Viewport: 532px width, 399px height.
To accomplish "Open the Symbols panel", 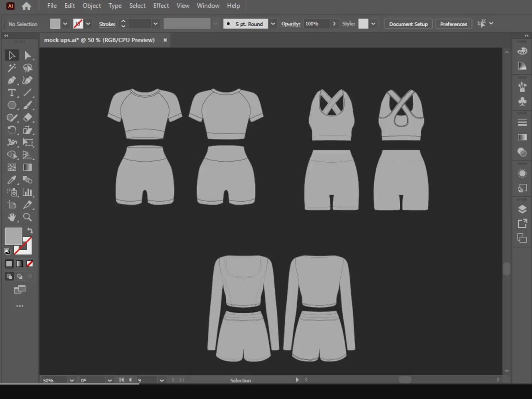I will [x=522, y=101].
